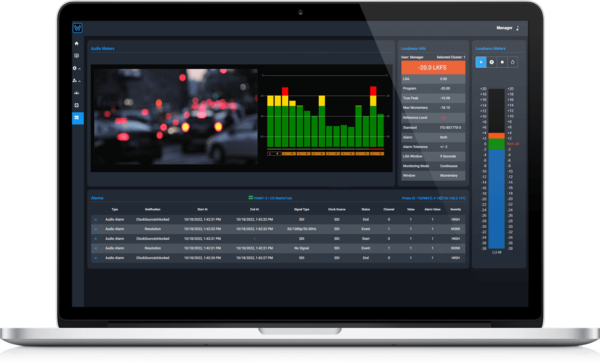Click the Severity column header
600x364 pixels.
point(455,209)
